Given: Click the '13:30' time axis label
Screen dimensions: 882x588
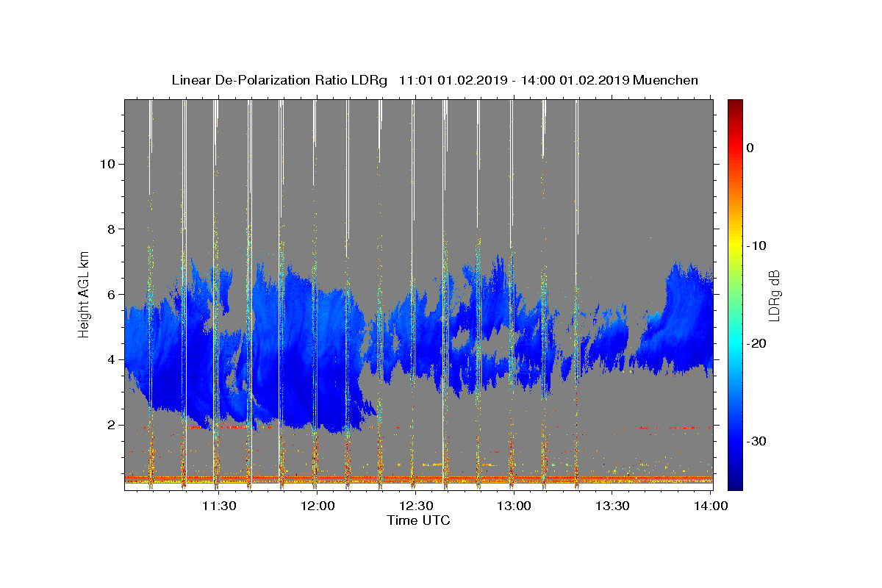Looking at the screenshot, I should tap(613, 506).
